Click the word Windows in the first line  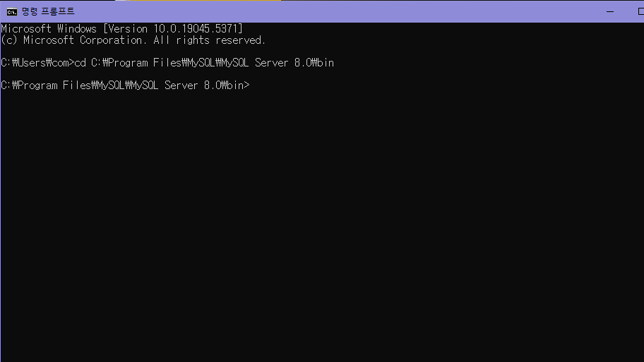77,29
